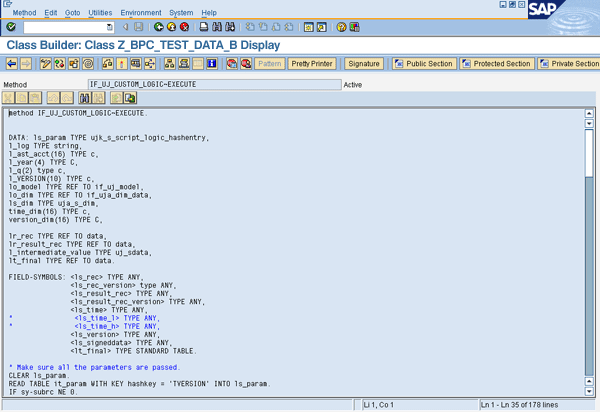Open the Help menu
Viewport: 600px width, 412px height.
tap(209, 13)
